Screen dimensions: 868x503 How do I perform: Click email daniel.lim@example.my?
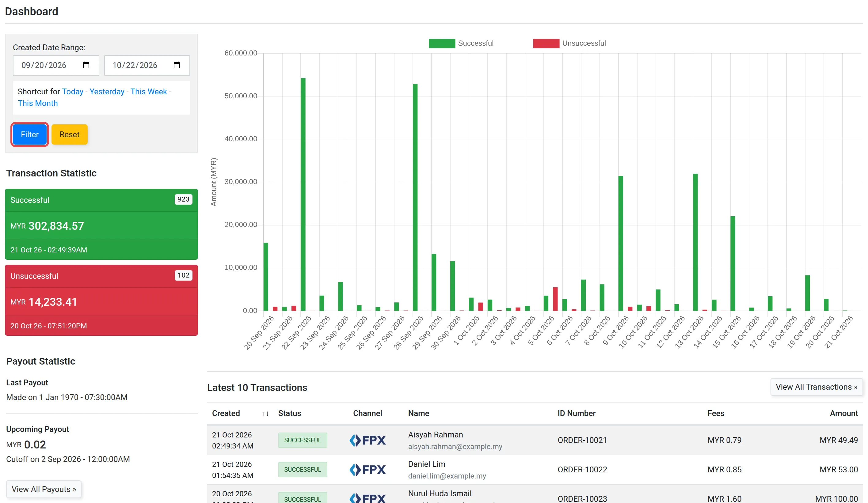447,476
